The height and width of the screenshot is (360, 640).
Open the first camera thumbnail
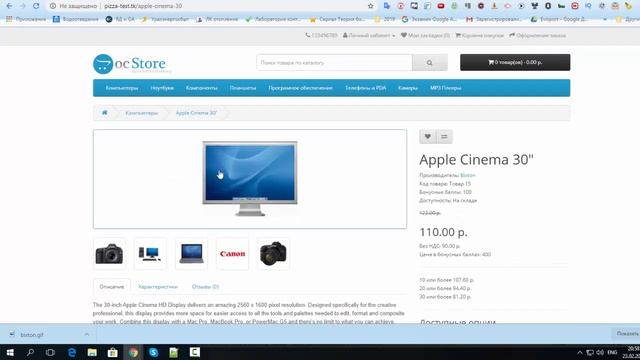pos(109,254)
